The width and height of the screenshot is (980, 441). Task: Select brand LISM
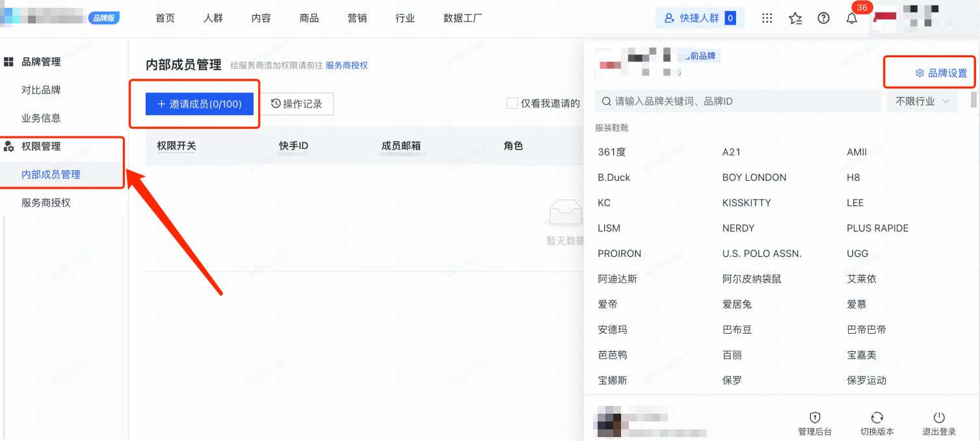click(x=609, y=228)
